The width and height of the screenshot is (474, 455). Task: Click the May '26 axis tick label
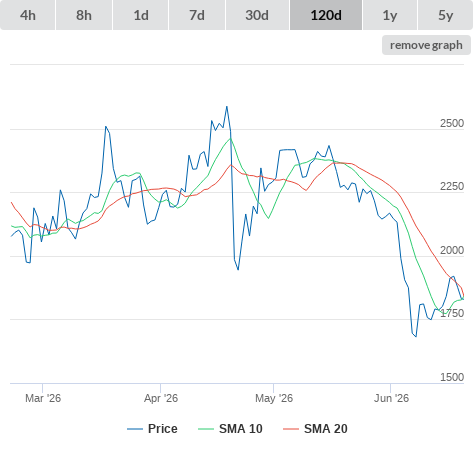274,398
